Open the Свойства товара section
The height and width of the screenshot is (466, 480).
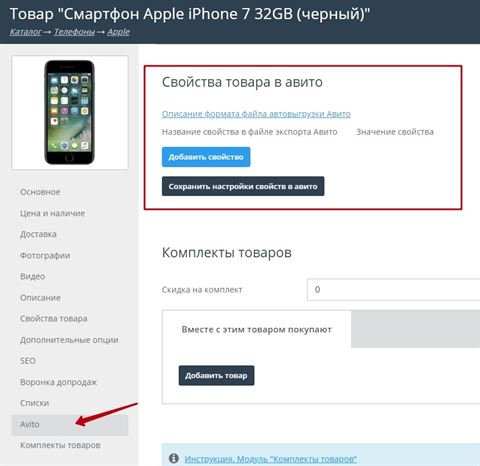point(53,319)
